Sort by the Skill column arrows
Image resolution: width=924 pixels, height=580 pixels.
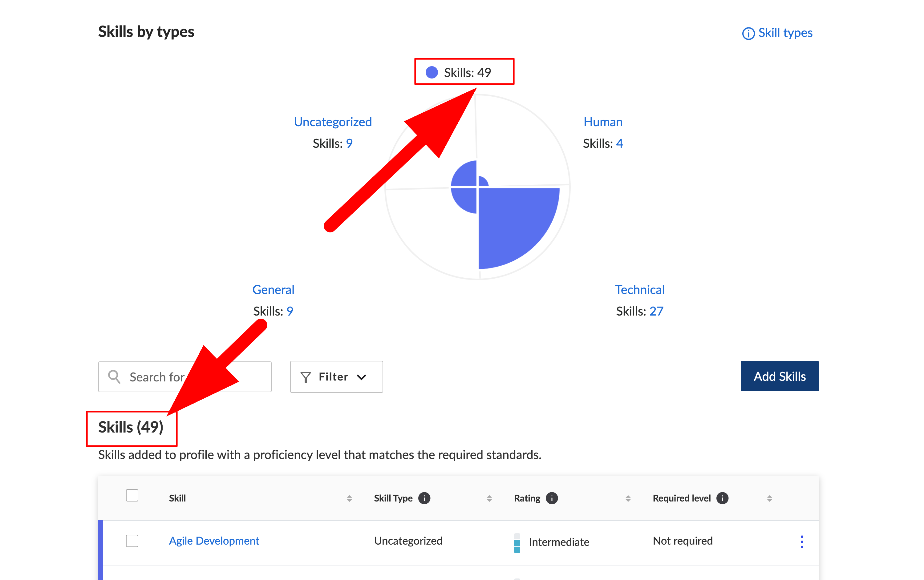[349, 498]
